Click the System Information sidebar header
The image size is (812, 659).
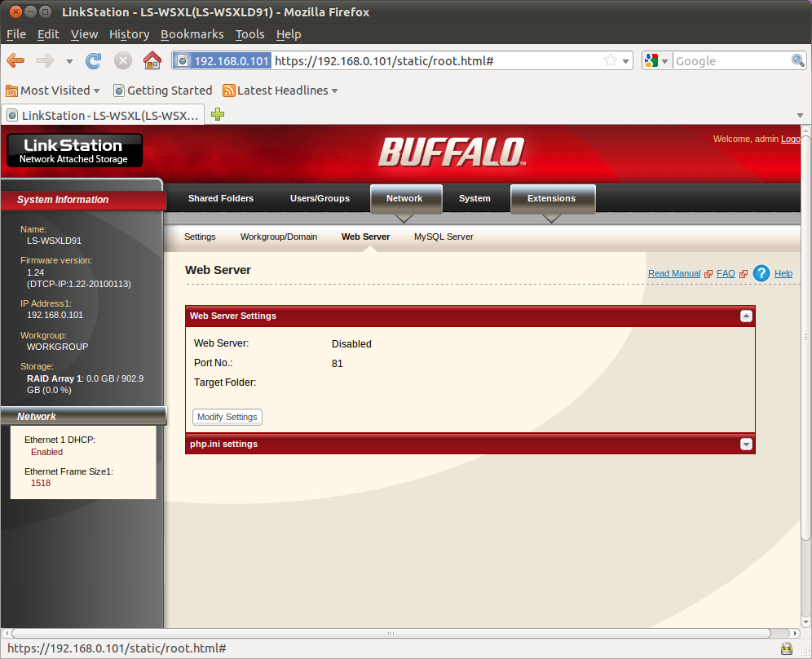click(82, 200)
